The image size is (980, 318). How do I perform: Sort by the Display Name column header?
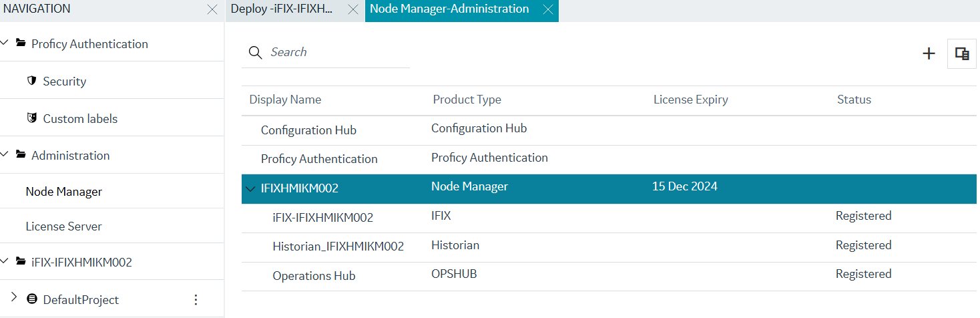point(285,100)
